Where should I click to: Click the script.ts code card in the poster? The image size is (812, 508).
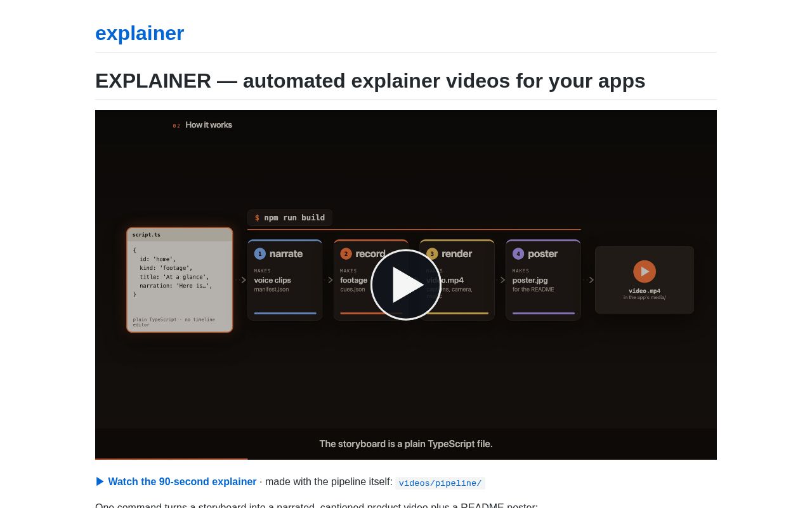tap(180, 280)
